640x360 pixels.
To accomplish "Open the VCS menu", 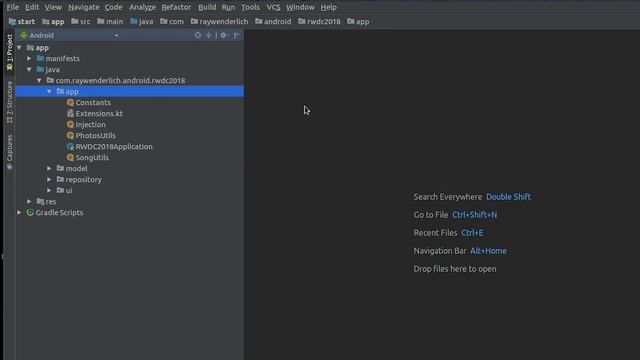I will [273, 7].
